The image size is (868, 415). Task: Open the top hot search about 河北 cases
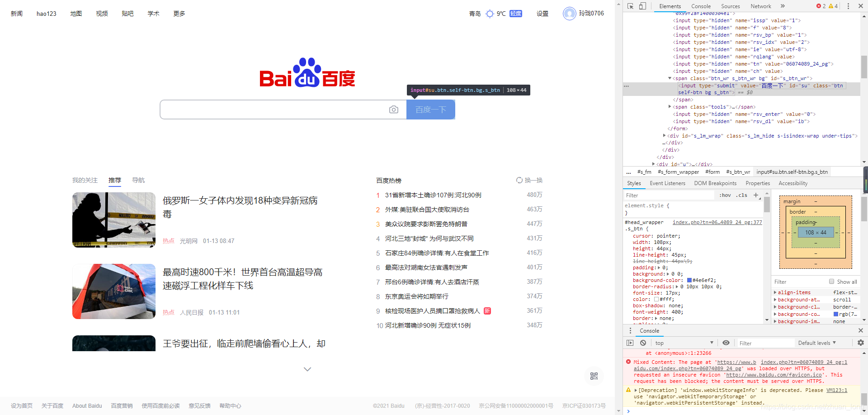coord(433,195)
